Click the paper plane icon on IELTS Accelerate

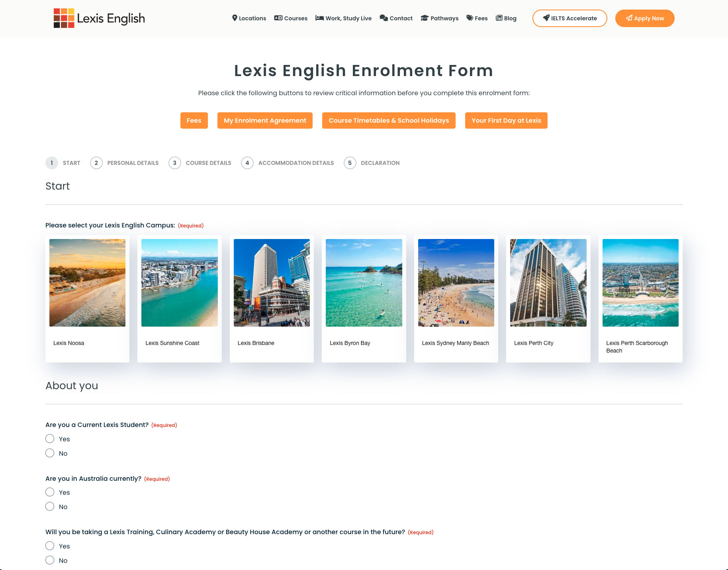546,18
